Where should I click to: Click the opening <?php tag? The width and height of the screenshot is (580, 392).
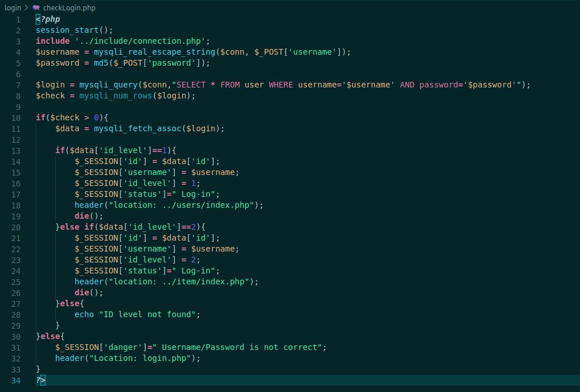pyautogui.click(x=48, y=19)
